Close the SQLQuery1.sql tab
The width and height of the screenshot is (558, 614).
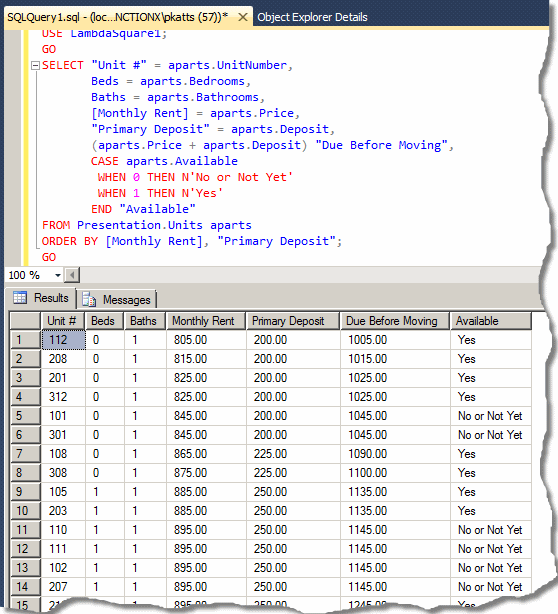point(243,17)
